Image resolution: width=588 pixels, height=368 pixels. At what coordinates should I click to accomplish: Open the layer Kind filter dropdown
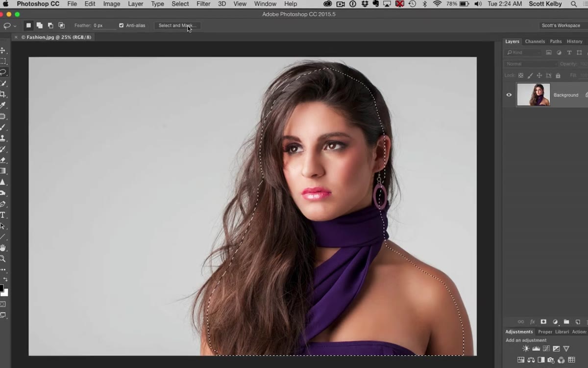pos(523,53)
